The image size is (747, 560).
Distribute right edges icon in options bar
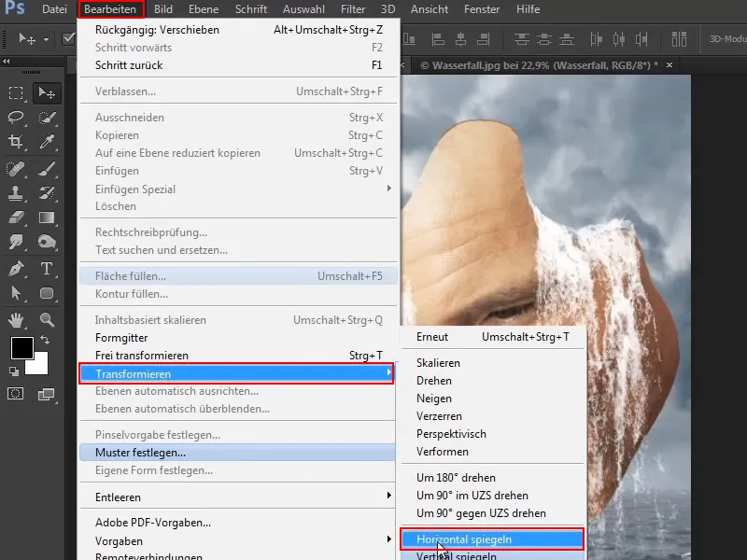pyautogui.click(x=641, y=39)
